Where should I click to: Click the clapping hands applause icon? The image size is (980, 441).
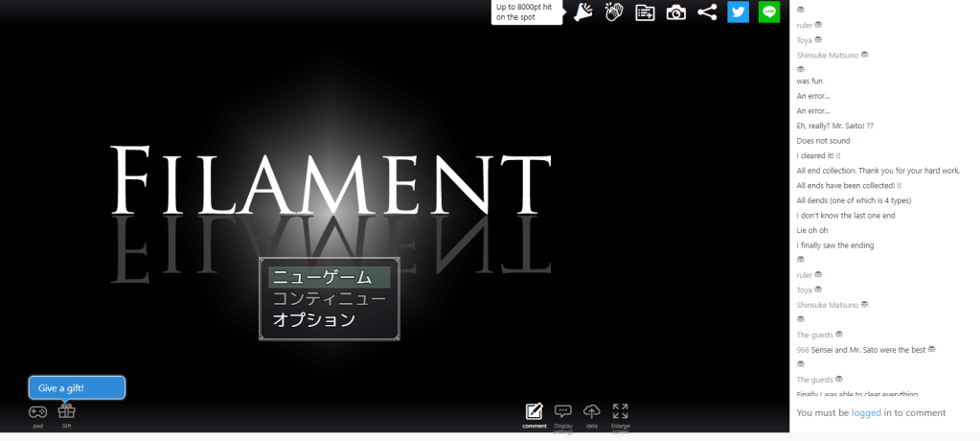(614, 12)
